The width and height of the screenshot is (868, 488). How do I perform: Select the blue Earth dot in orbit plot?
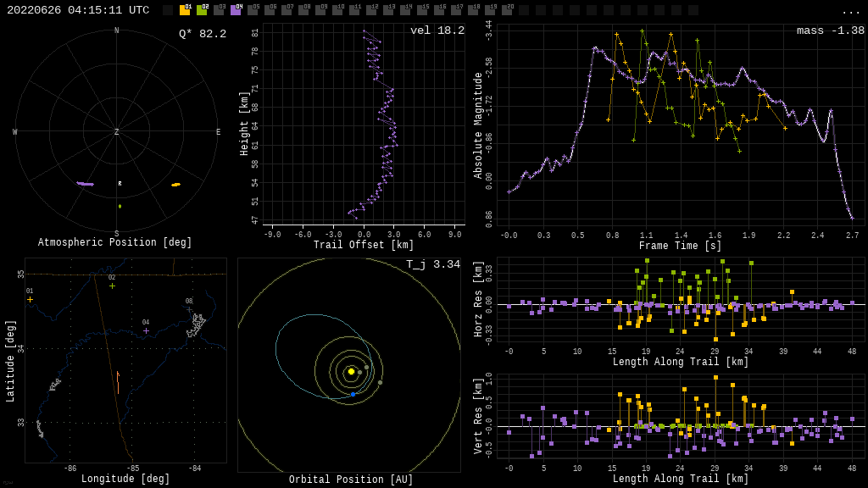point(353,394)
